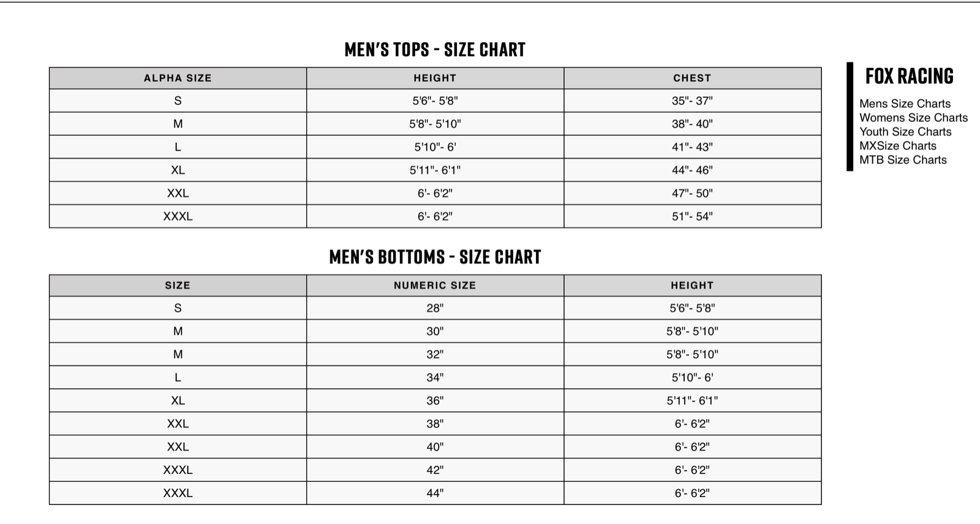Viewport: 980px width, 524px height.
Task: Select the 51"- 54" chest cell
Action: click(x=692, y=216)
